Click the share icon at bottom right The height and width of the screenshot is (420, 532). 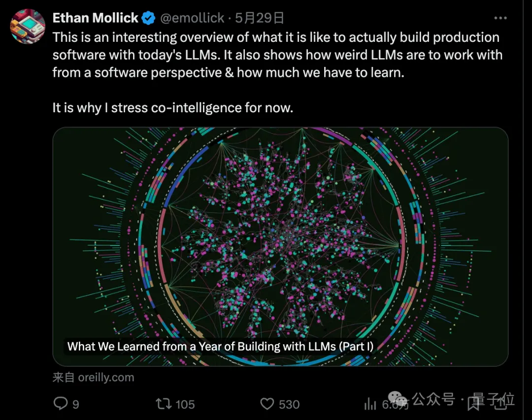499,404
